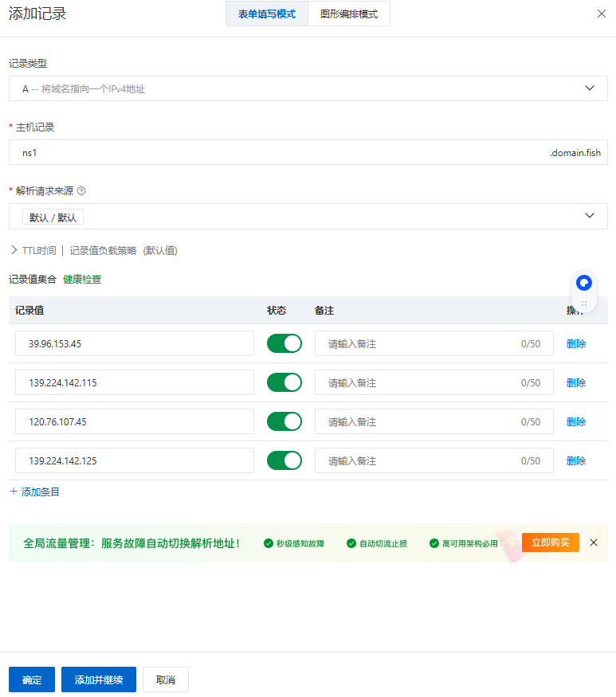Screen dimensions: 616x697
Task: Open the 记录类型 dropdown
Action: (308, 88)
